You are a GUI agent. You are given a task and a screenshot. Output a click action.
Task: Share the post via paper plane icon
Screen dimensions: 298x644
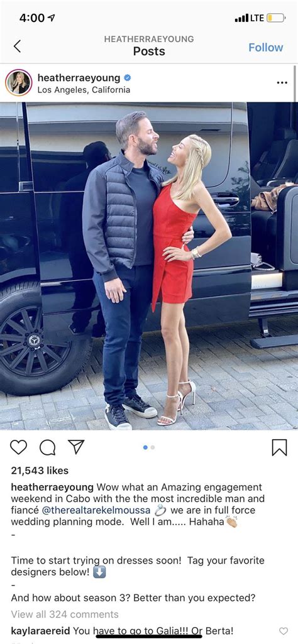click(76, 447)
